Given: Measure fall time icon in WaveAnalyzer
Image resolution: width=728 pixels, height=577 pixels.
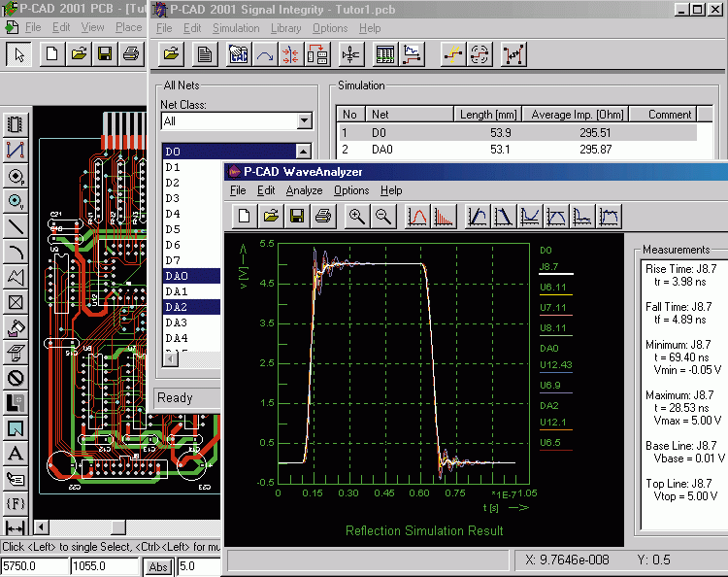Looking at the screenshot, I should [504, 217].
